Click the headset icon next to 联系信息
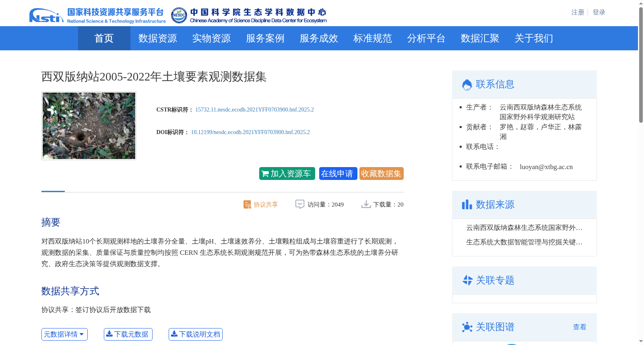 click(467, 85)
